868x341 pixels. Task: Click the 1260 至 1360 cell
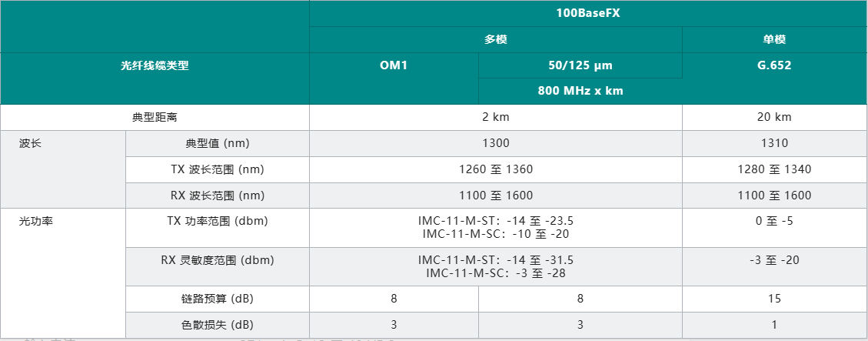[x=495, y=169]
